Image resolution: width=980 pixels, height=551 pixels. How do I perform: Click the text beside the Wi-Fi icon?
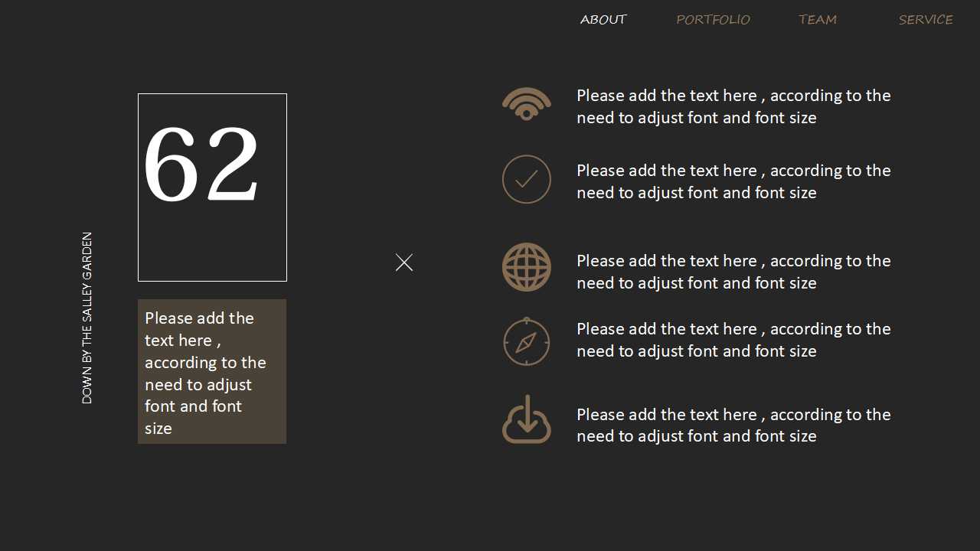733,106
